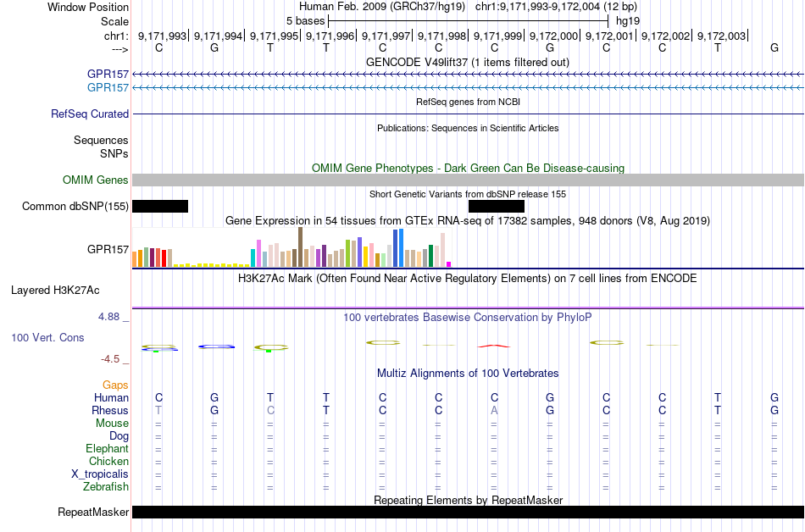Click the dark green GTEx expression bar
The image size is (805, 532).
coord(430,256)
